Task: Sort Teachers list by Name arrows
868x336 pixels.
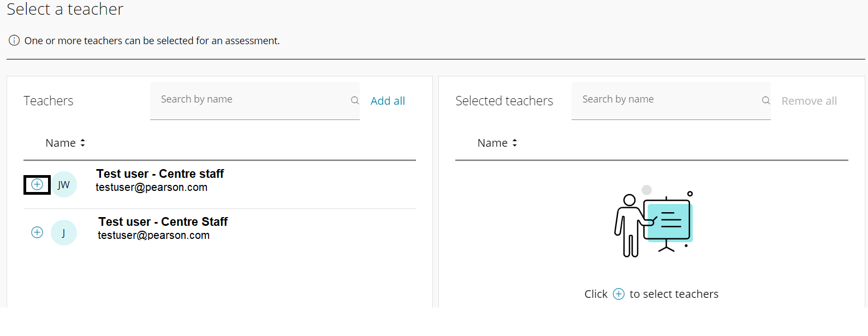Action: [82, 143]
